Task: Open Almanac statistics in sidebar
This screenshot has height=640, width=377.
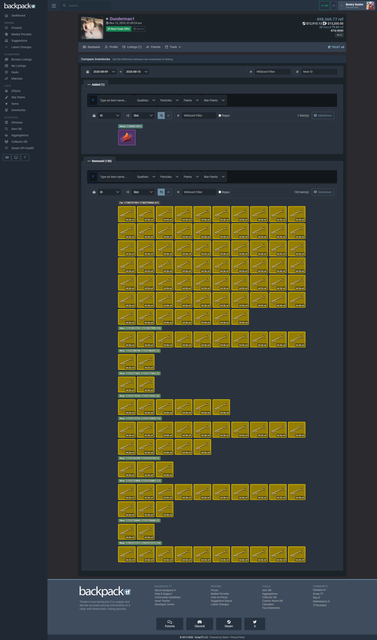Action: pyautogui.click(x=17, y=122)
